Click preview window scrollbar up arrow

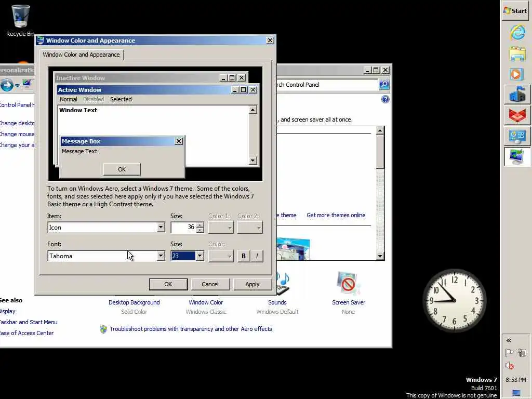coord(253,110)
